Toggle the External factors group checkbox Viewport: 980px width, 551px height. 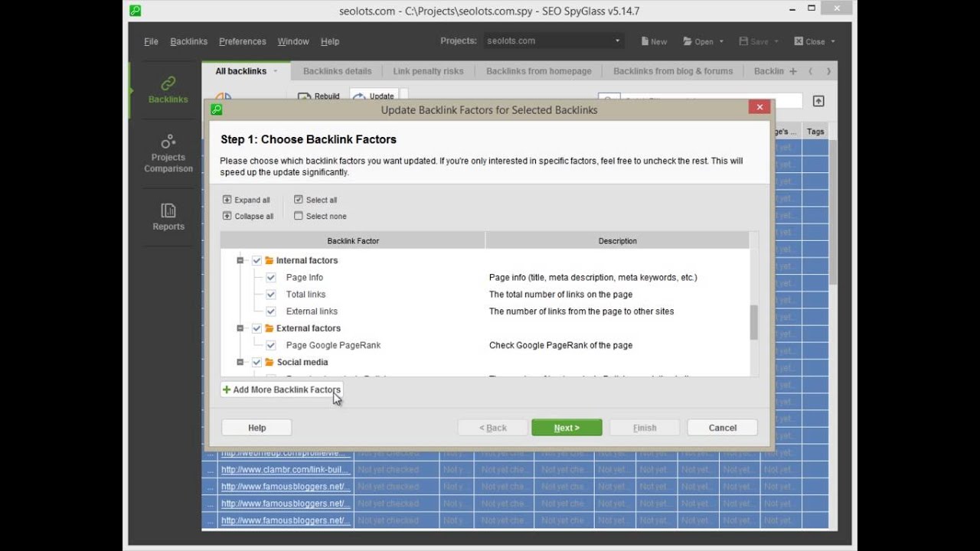[257, 328]
